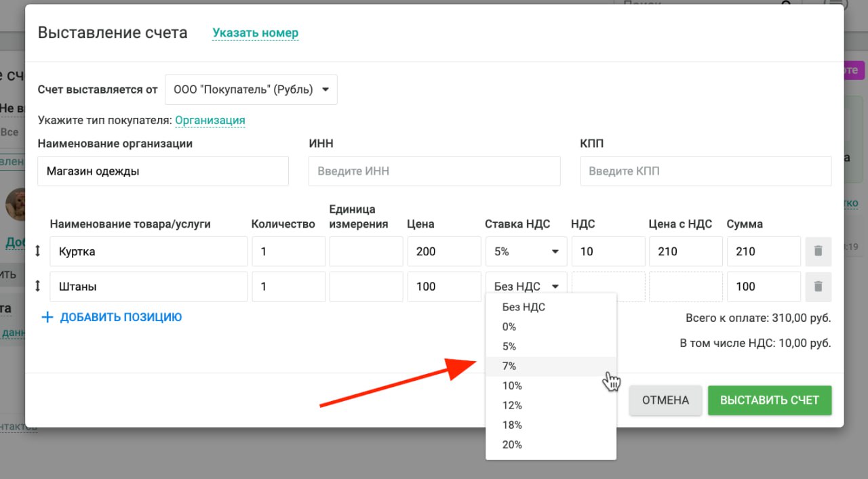
Task: Select 10% VAT rate option
Action: tap(513, 386)
